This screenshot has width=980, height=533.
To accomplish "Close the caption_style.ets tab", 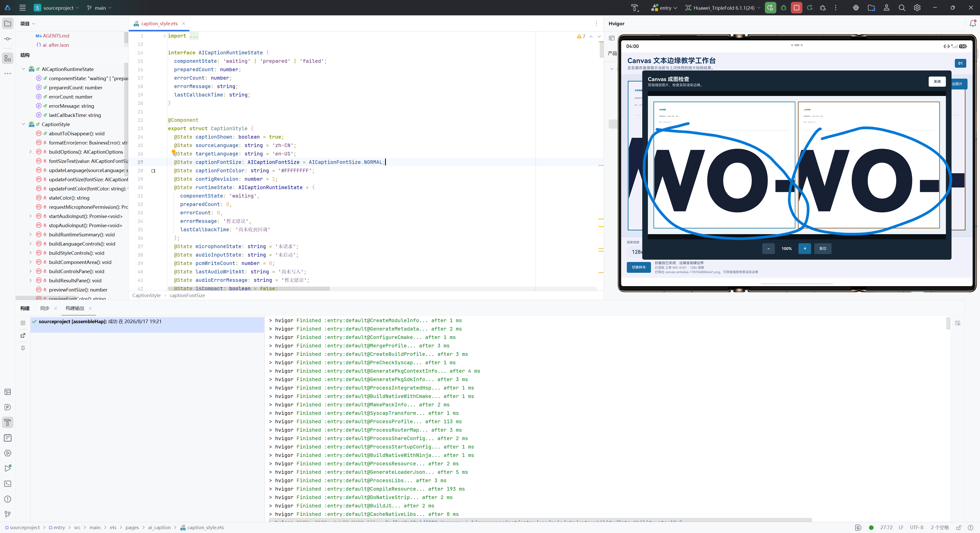I will pyautogui.click(x=183, y=23).
